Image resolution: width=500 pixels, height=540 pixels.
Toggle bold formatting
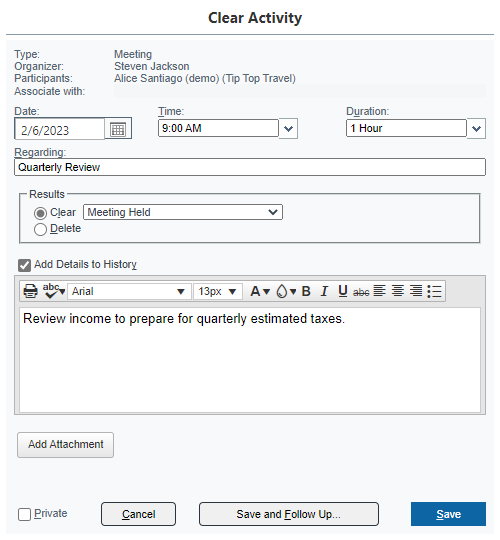pyautogui.click(x=306, y=291)
